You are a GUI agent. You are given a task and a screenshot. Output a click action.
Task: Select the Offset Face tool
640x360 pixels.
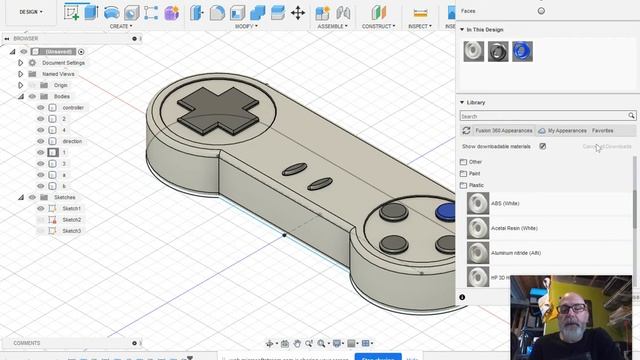278,13
